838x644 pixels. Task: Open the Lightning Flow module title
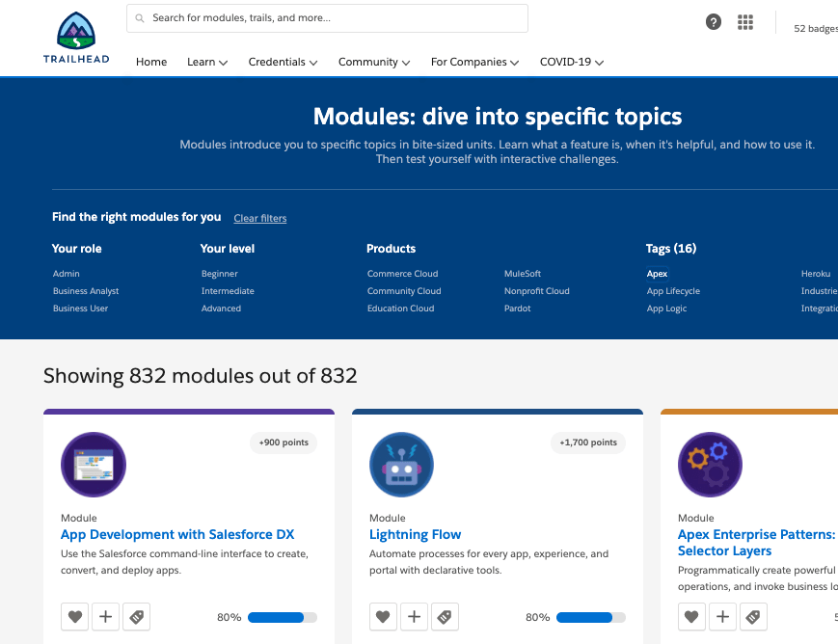(x=416, y=534)
